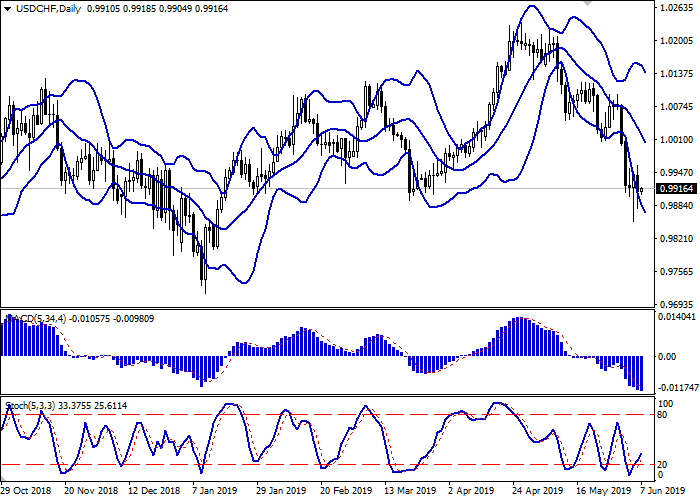The height and width of the screenshot is (500, 700).
Task: Click the MACD 0.00 zero level label
Action: (x=666, y=356)
